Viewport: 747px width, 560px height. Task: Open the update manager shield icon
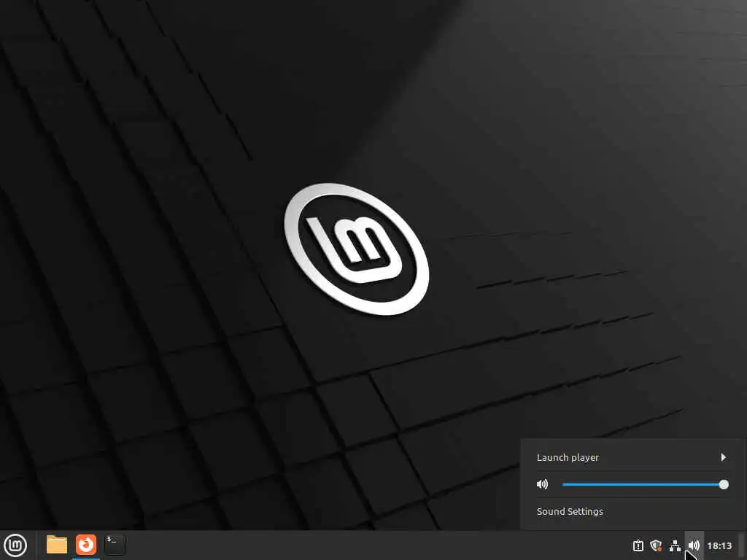[657, 545]
